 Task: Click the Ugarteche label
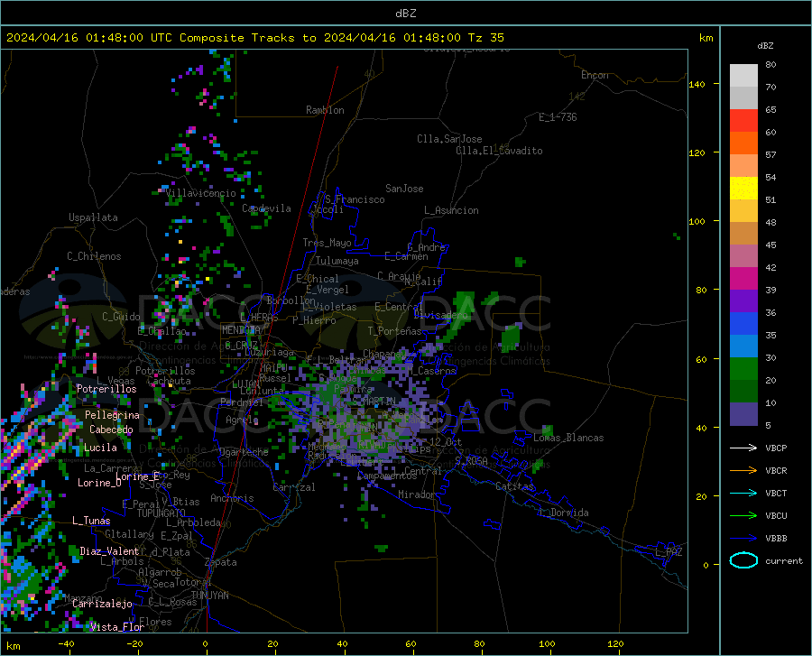244,452
